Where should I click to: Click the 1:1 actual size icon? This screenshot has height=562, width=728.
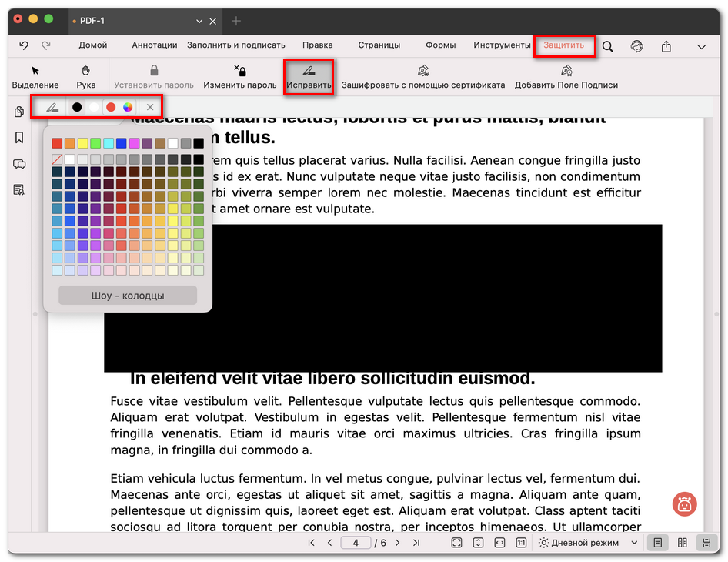click(521, 543)
